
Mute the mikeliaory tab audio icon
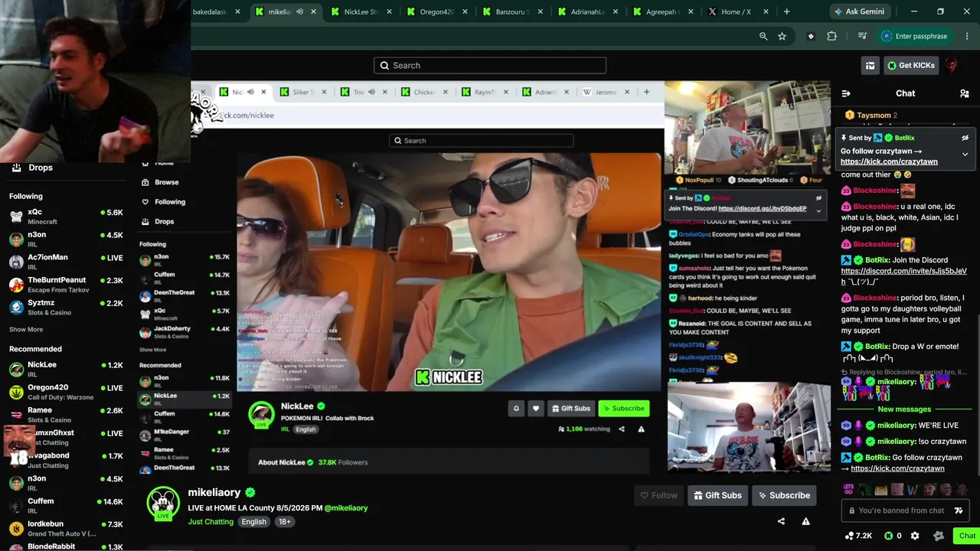pyautogui.click(x=299, y=11)
